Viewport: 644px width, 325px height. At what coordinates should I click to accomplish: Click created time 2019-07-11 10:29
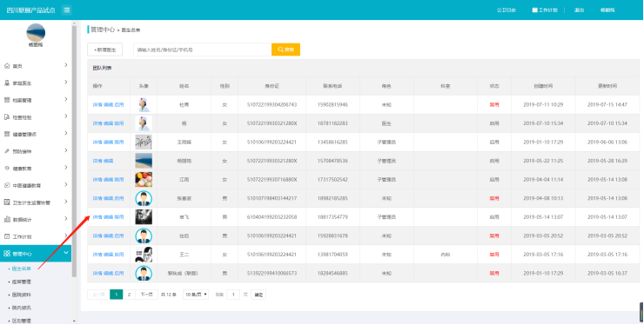(543, 104)
